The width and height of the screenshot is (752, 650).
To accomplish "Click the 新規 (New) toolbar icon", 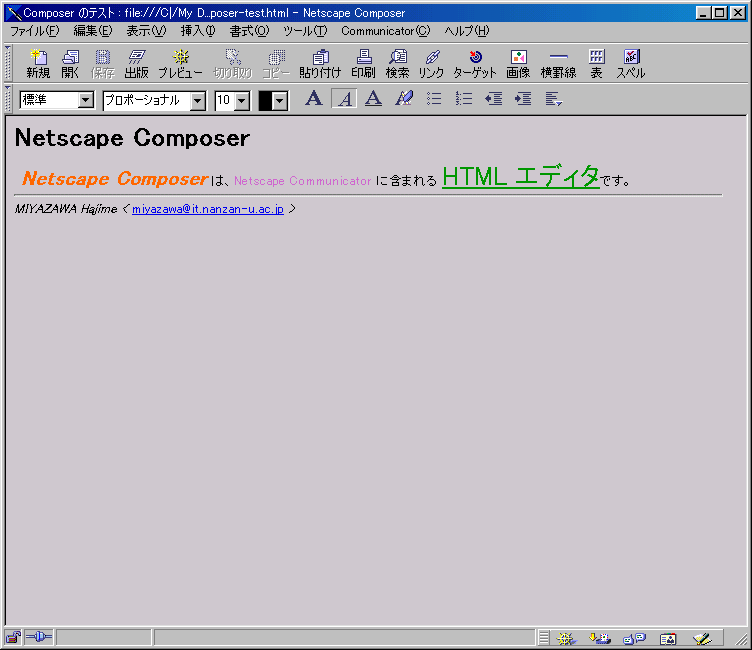I will 38,63.
